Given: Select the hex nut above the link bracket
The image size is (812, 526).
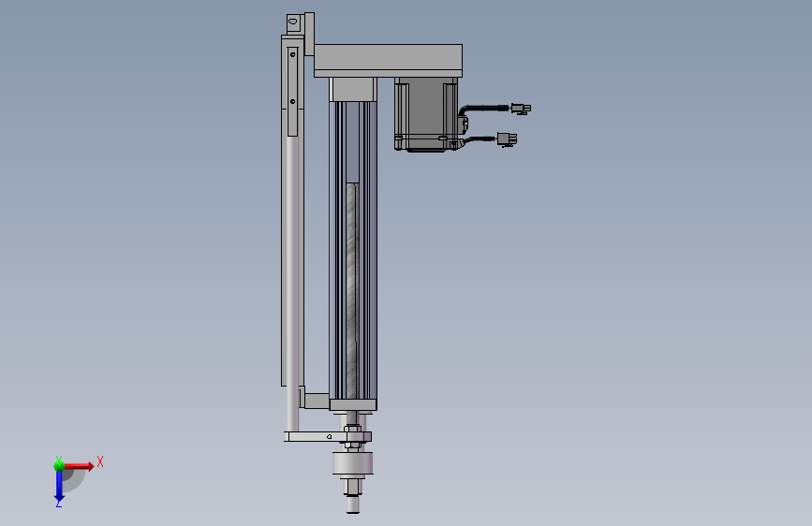Looking at the screenshot, I should [x=353, y=428].
